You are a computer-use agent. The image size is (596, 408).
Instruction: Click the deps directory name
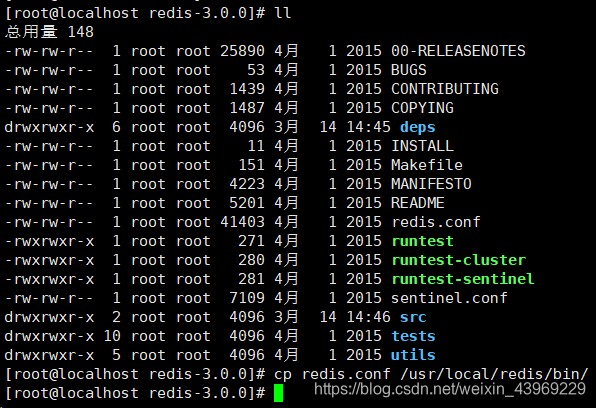(x=417, y=127)
